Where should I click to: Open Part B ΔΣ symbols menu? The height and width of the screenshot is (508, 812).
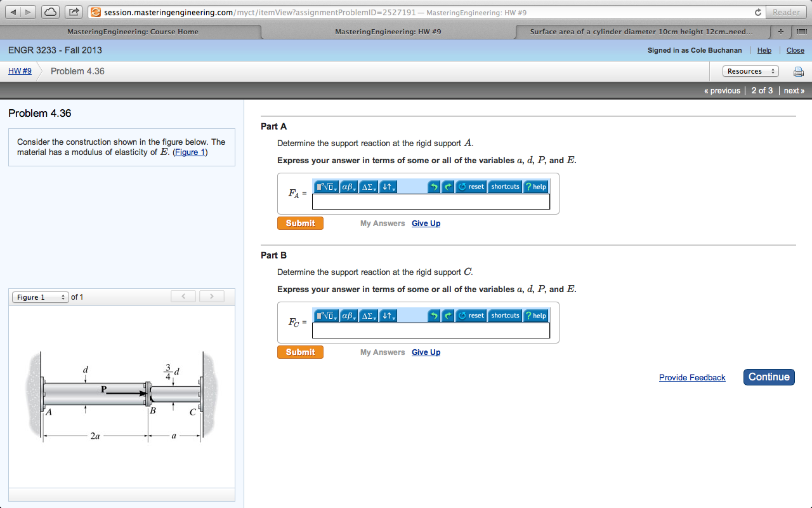[369, 316]
